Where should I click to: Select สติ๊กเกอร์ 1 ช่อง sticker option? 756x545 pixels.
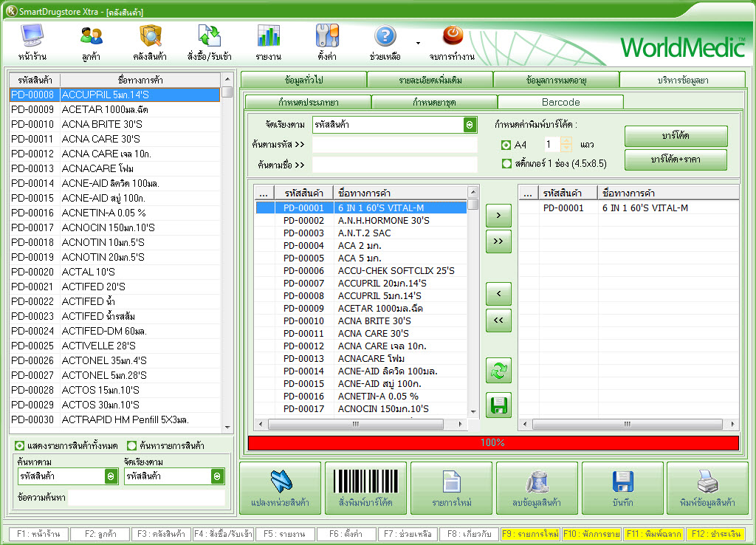click(506, 163)
